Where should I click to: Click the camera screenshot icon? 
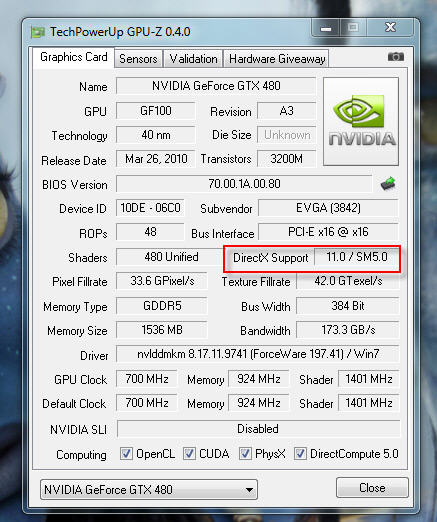point(396,57)
